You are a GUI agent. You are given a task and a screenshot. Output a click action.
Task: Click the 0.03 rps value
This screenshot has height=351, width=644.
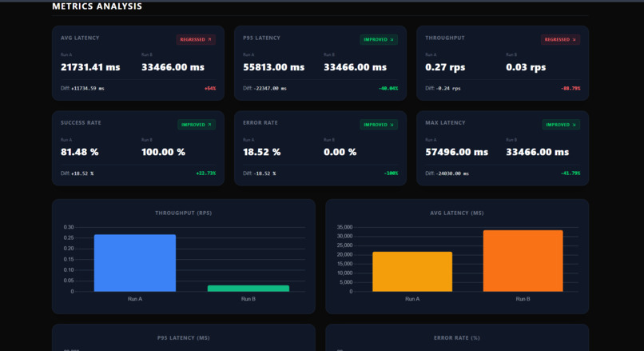click(526, 67)
